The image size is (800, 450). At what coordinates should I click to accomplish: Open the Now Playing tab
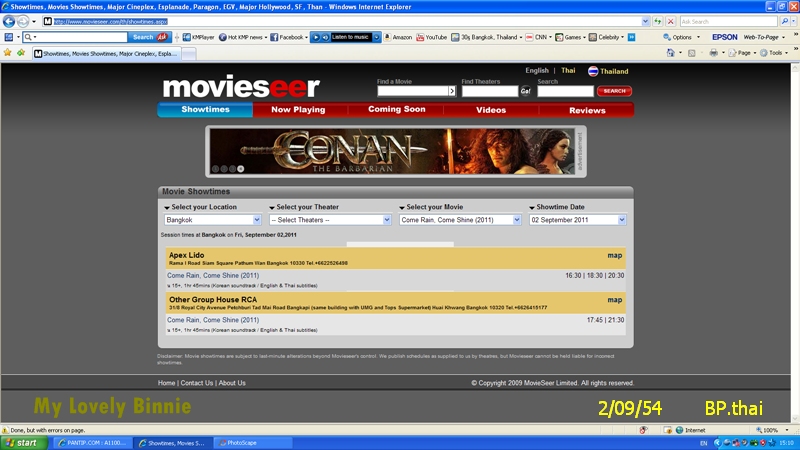click(x=298, y=110)
